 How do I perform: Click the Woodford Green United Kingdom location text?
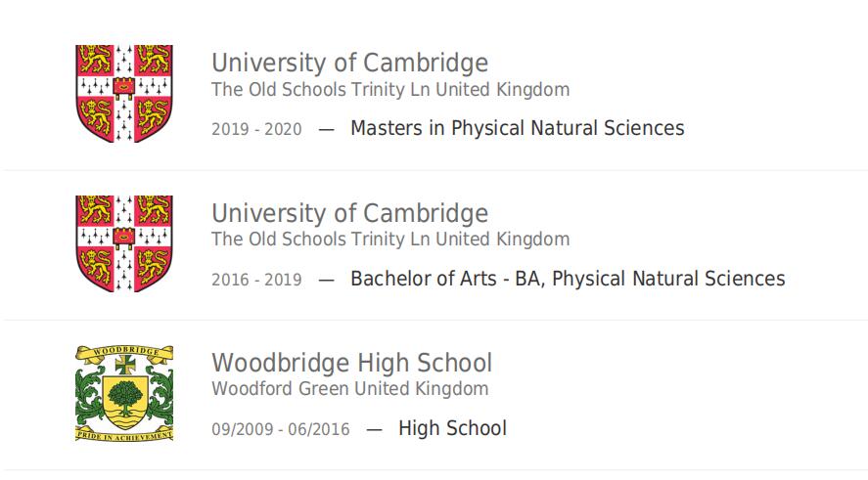pos(350,389)
